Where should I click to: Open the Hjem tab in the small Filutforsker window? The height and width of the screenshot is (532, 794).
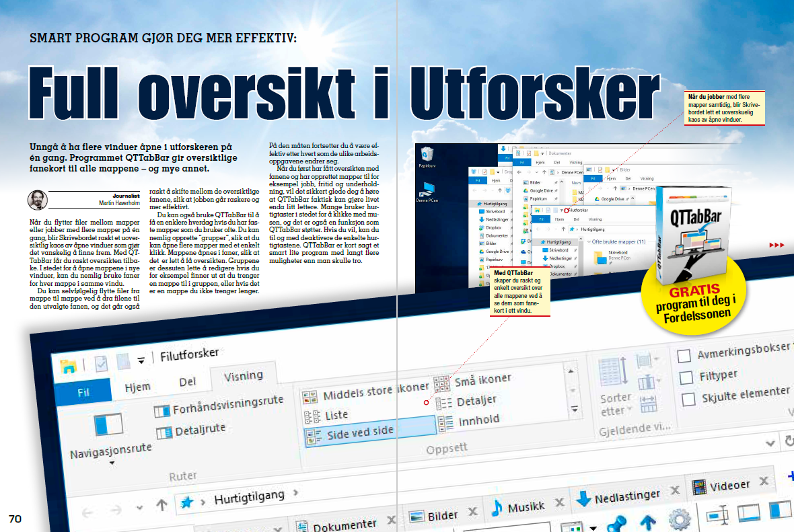(x=559, y=219)
